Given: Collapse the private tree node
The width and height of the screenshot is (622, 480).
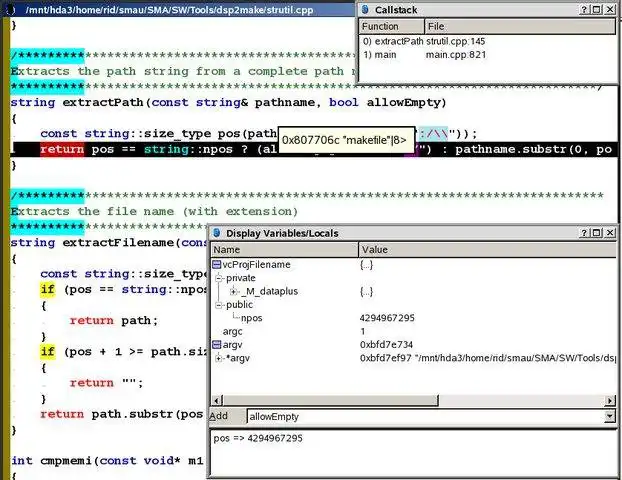Looking at the screenshot, I should pos(219,278).
